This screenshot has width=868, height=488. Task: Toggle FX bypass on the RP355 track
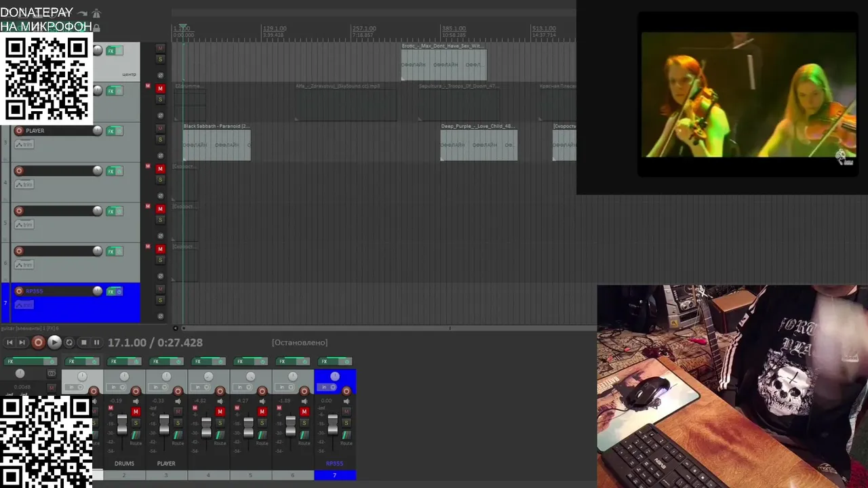point(119,291)
